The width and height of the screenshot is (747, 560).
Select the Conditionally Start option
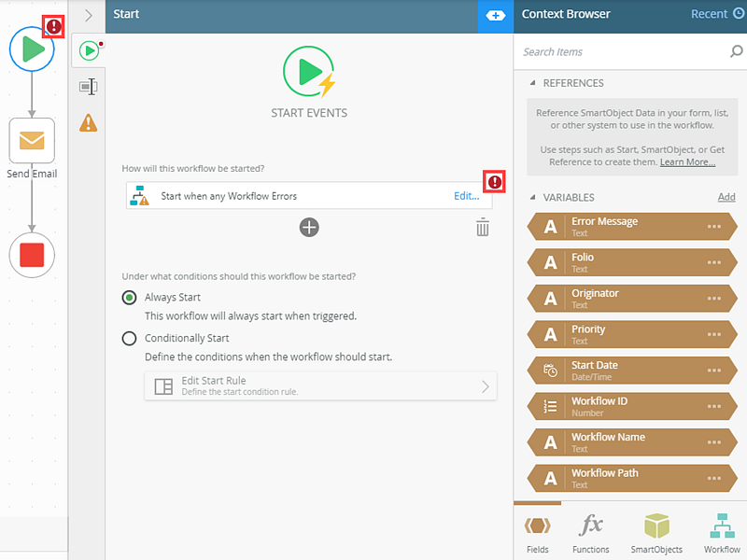[129, 339]
